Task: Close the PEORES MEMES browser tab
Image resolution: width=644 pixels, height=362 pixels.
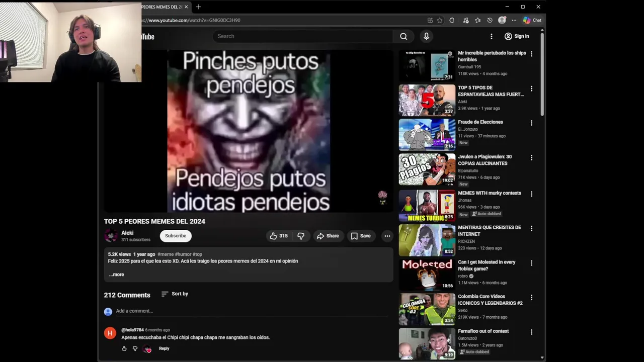Action: (x=186, y=7)
